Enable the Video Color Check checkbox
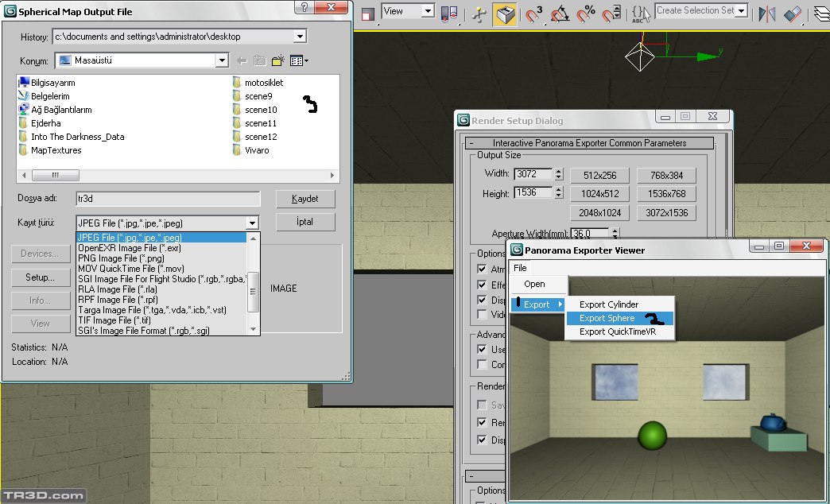This screenshot has width=830, height=504. [482, 315]
